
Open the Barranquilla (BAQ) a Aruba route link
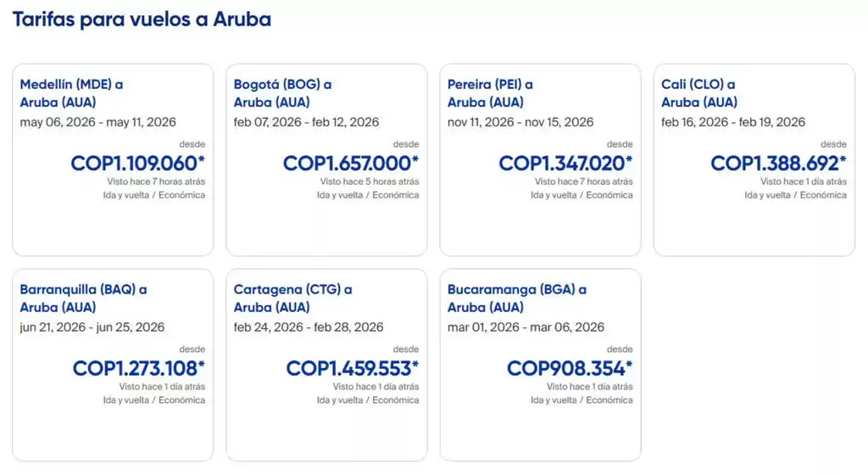(x=83, y=298)
